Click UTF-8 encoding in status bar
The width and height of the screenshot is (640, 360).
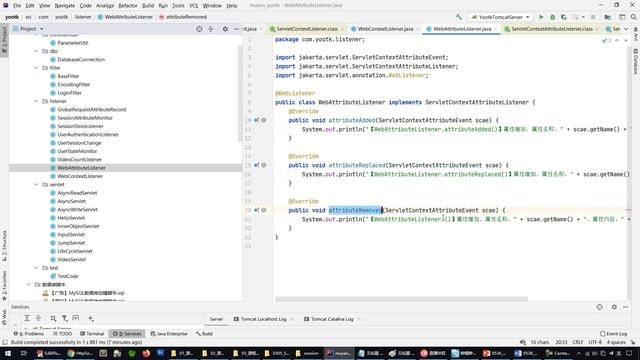click(x=595, y=342)
